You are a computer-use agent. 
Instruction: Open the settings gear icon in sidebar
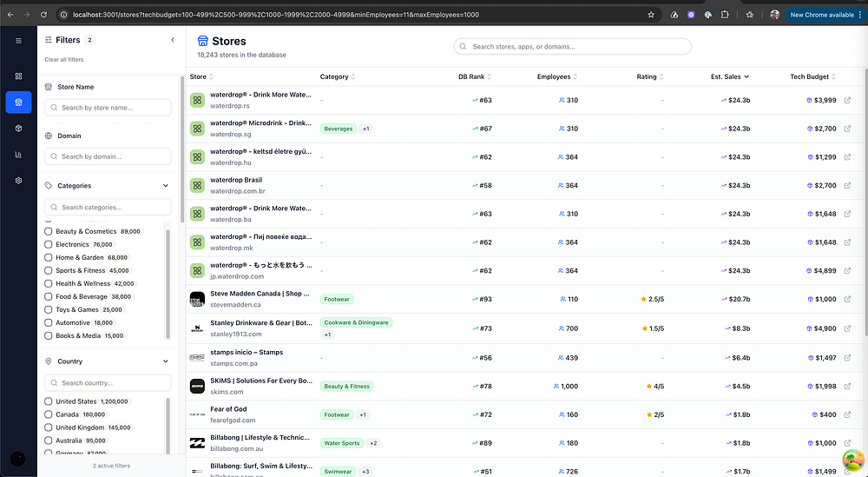point(18,181)
